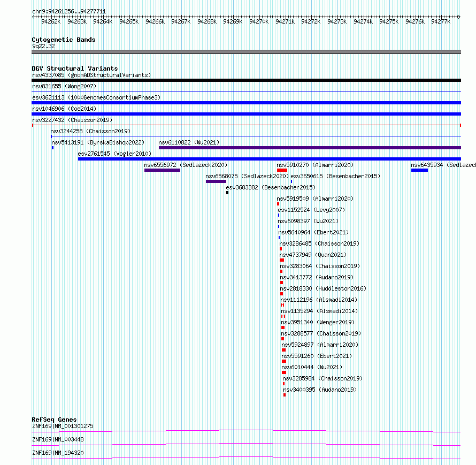Viewport: 476px width, 465px height.
Task: Open the nsv5924897 (Almarri2020) label
Action: click(x=320, y=345)
